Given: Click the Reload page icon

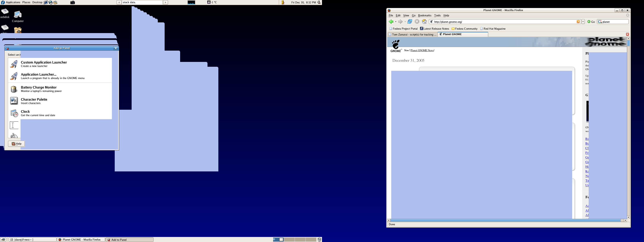Looking at the screenshot, I should pyautogui.click(x=410, y=22).
